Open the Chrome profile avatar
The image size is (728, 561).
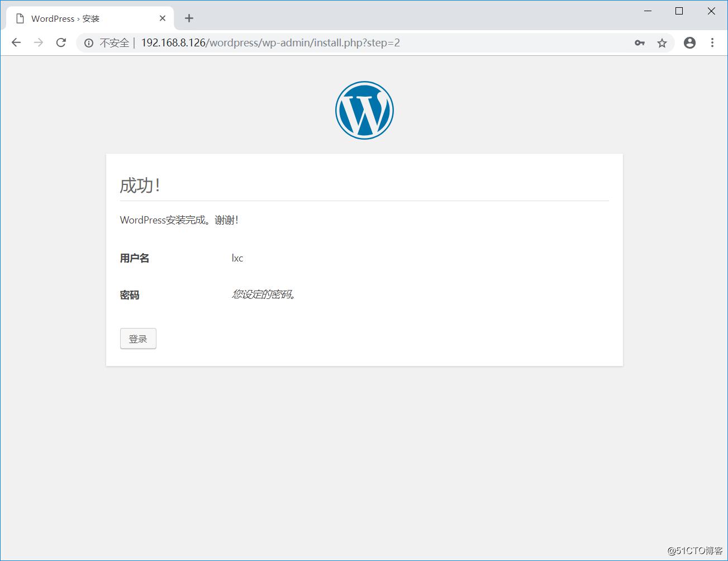coord(690,42)
